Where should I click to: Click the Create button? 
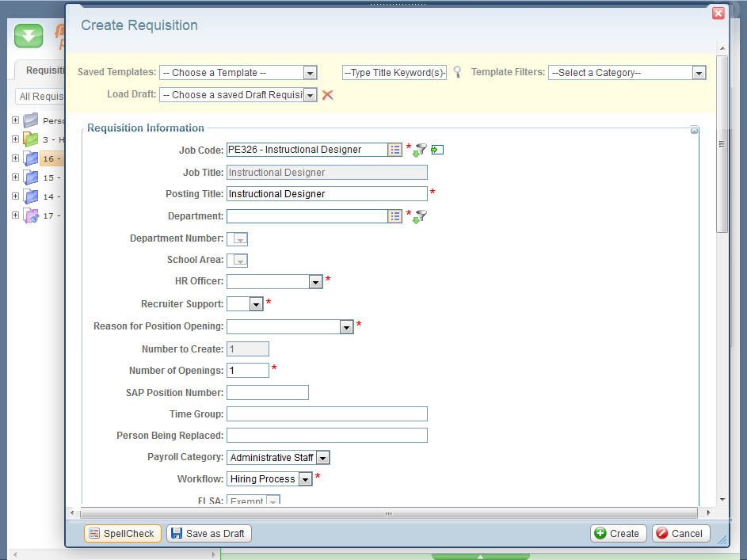click(618, 534)
